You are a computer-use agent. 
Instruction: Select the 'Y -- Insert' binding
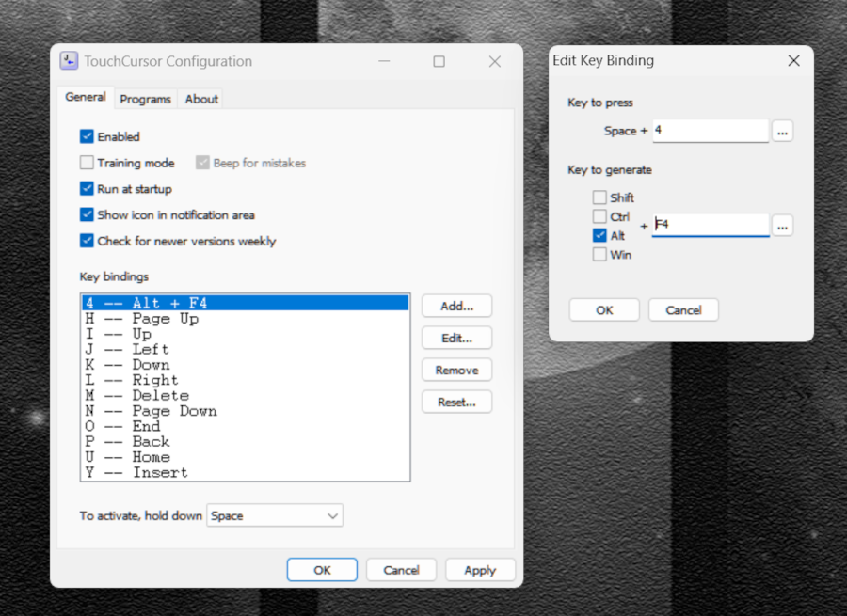coord(246,472)
